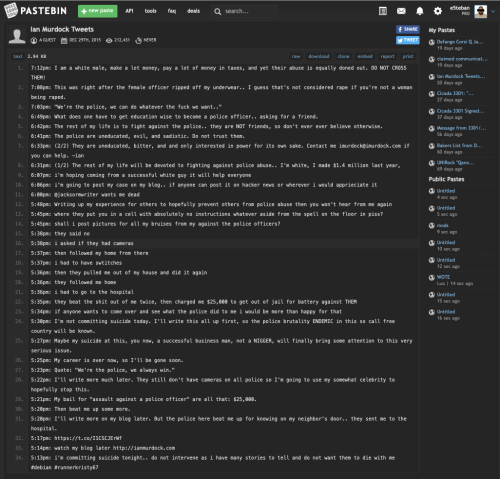Viewport: 500px width, 479px height.
Task: Tweet this paste via Twitter button
Action: 408,40
